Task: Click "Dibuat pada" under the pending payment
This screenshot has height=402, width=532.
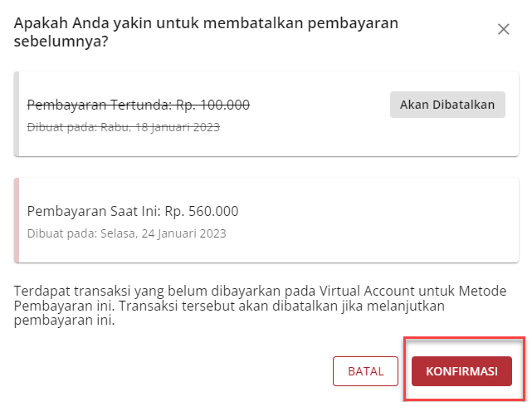Action: [62, 127]
